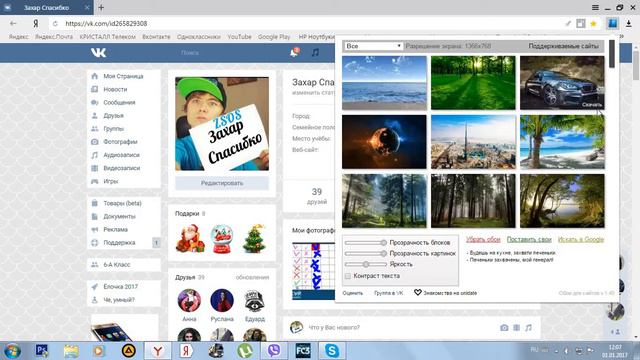Click the Редактировать profile button
The height and width of the screenshot is (360, 640).
coord(222,183)
